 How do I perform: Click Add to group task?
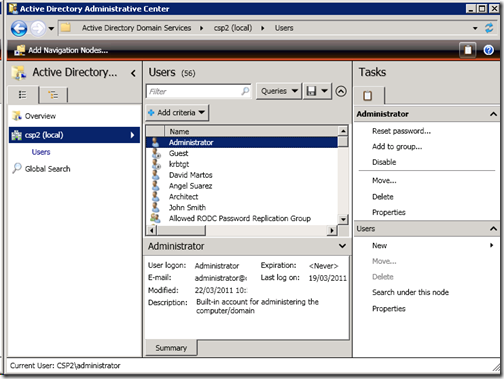point(397,147)
